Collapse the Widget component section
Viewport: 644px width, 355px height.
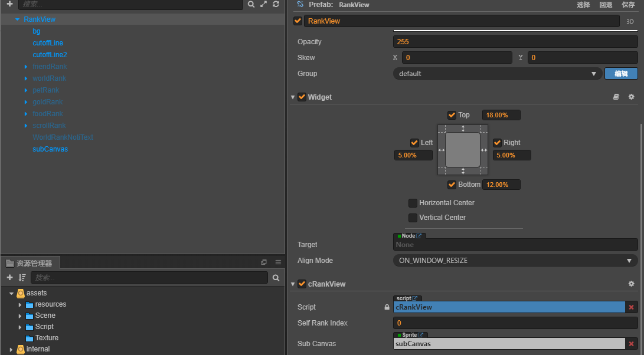(293, 97)
